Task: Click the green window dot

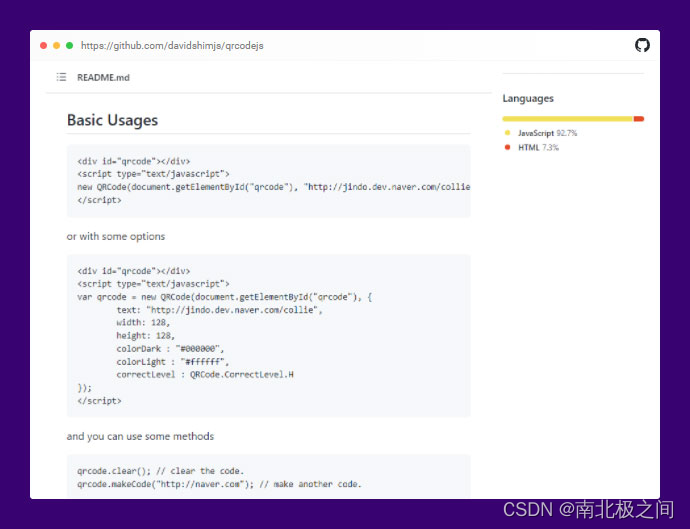Action: [70, 45]
